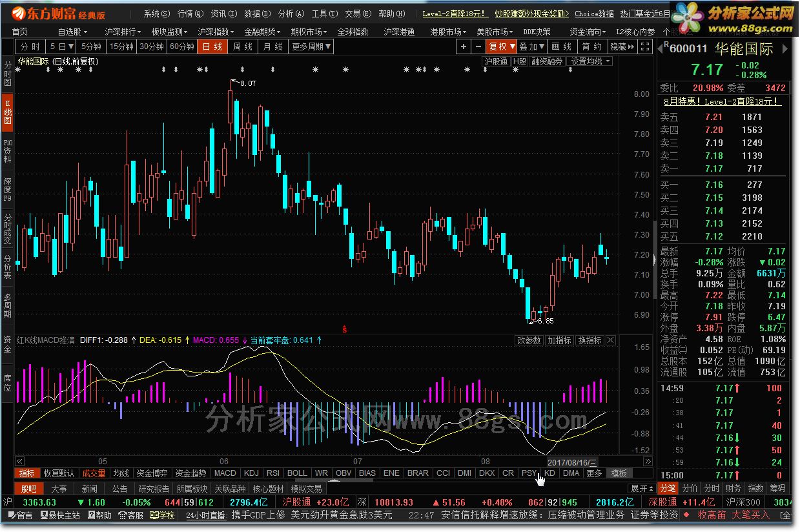Toggle 画线 drawing tools

point(562,46)
